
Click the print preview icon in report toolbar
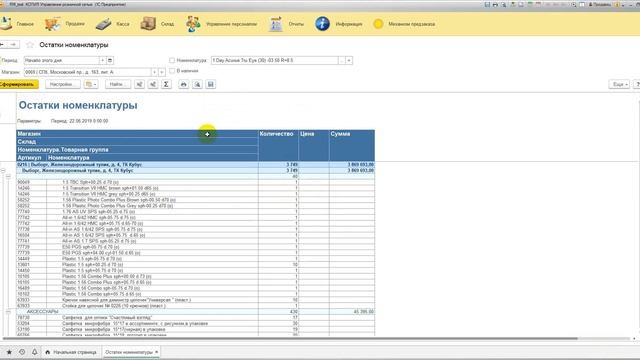click(197, 84)
